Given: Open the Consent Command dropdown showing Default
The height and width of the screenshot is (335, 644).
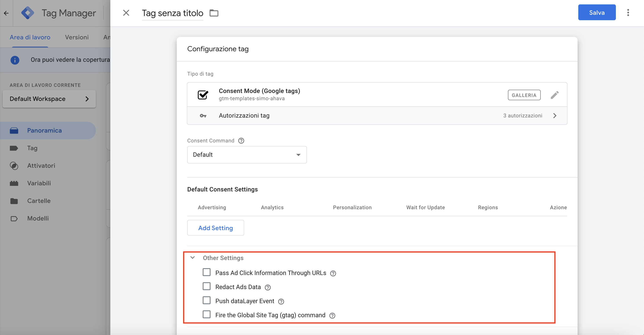Looking at the screenshot, I should [247, 155].
